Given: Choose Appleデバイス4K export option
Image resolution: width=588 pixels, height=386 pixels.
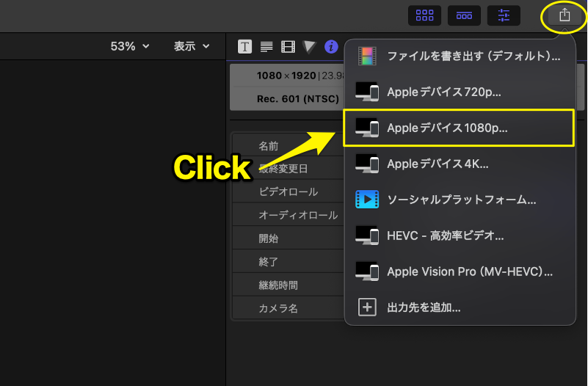Looking at the screenshot, I should point(460,164).
